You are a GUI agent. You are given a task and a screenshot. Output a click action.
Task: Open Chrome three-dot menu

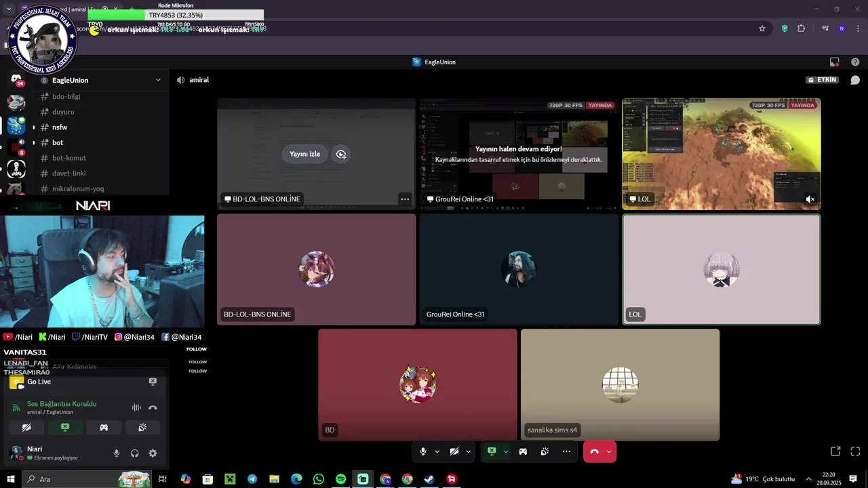pyautogui.click(x=859, y=28)
